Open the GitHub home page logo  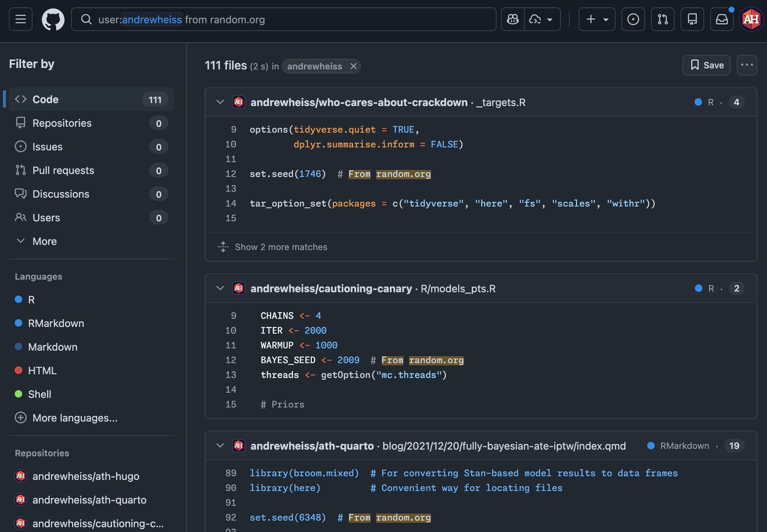point(53,19)
